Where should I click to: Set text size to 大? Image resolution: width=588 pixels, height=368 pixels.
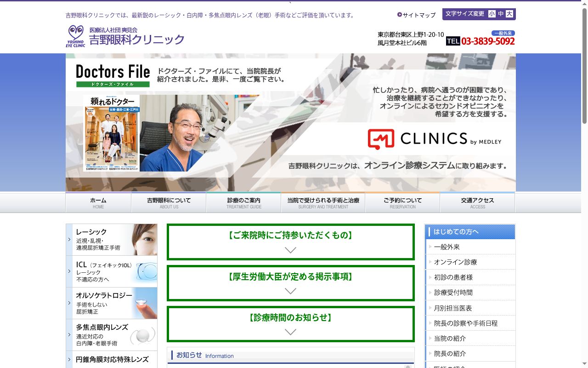[x=509, y=14]
